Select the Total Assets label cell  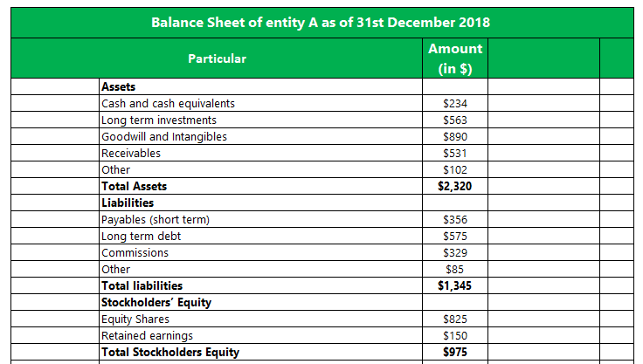(259, 187)
